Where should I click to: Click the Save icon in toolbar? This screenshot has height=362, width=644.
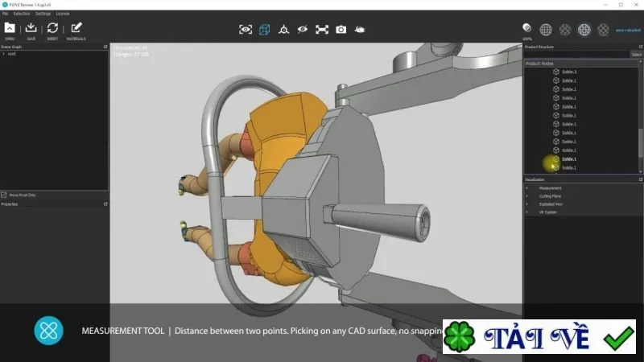click(x=31, y=28)
